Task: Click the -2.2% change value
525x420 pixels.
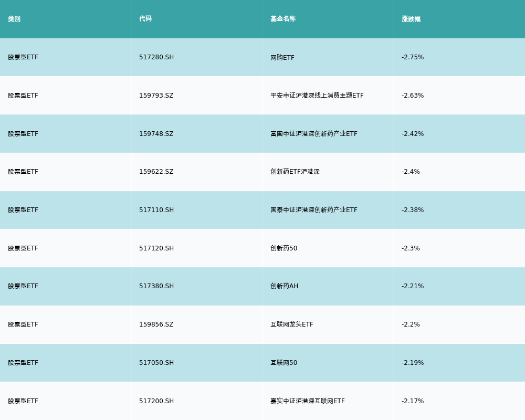Action: point(411,324)
